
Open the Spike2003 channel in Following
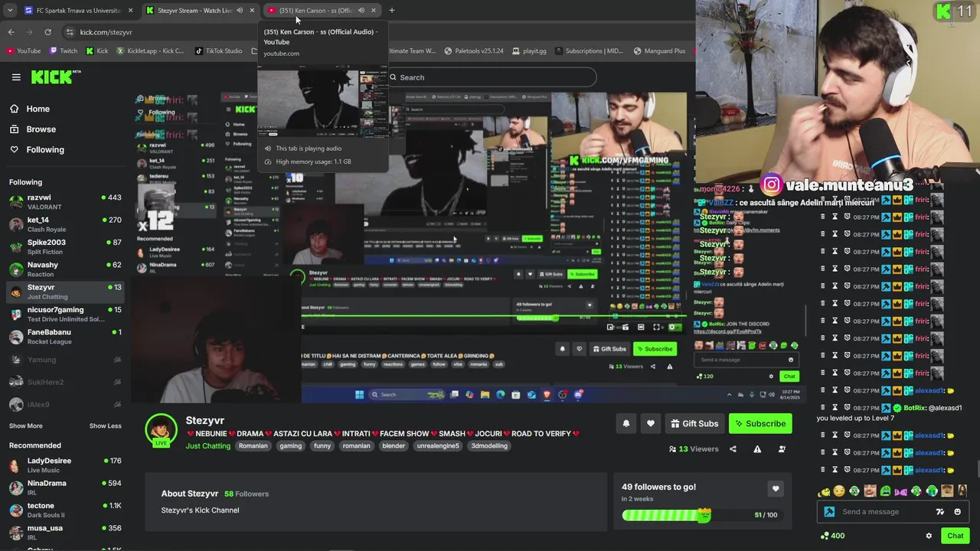click(x=65, y=246)
